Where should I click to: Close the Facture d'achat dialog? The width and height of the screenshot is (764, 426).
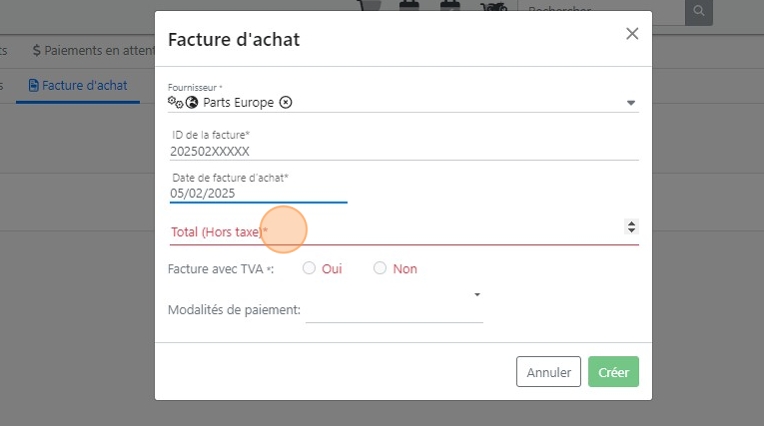tap(632, 34)
